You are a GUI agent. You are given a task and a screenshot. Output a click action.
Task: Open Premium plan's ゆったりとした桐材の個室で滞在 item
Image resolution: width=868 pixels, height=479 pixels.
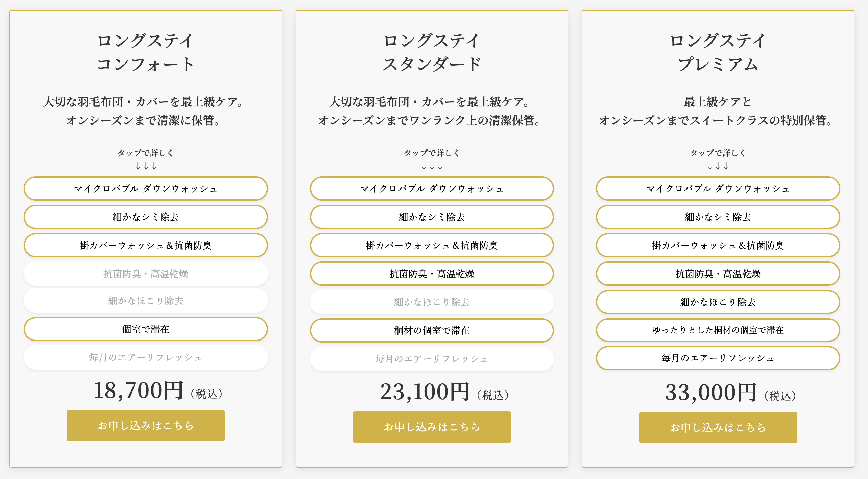(718, 330)
